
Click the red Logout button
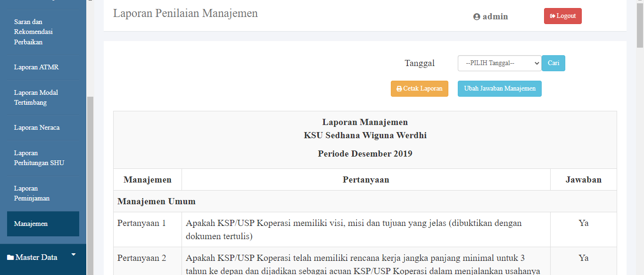pyautogui.click(x=563, y=16)
